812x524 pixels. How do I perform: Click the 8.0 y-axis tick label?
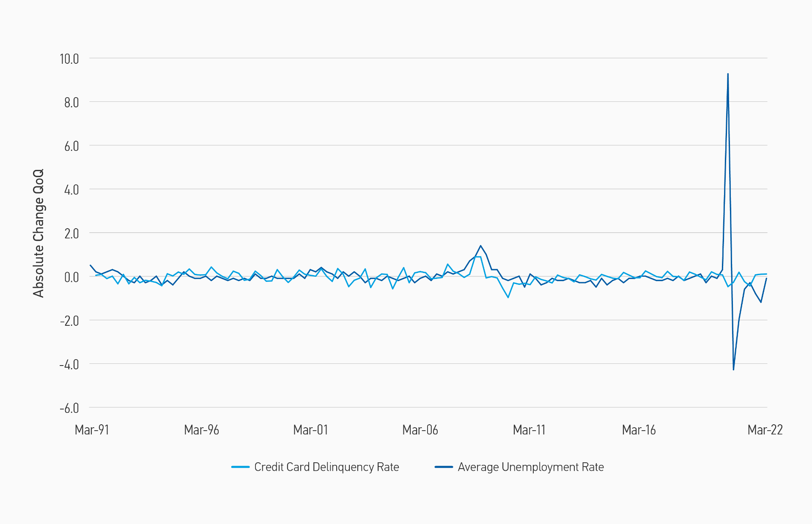(71, 103)
